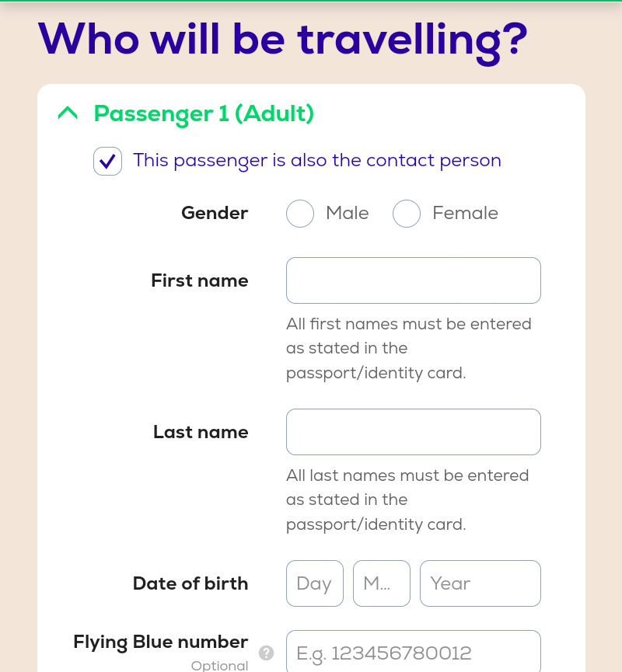The width and height of the screenshot is (622, 672).
Task: Select the Male radio button
Action: point(300,214)
